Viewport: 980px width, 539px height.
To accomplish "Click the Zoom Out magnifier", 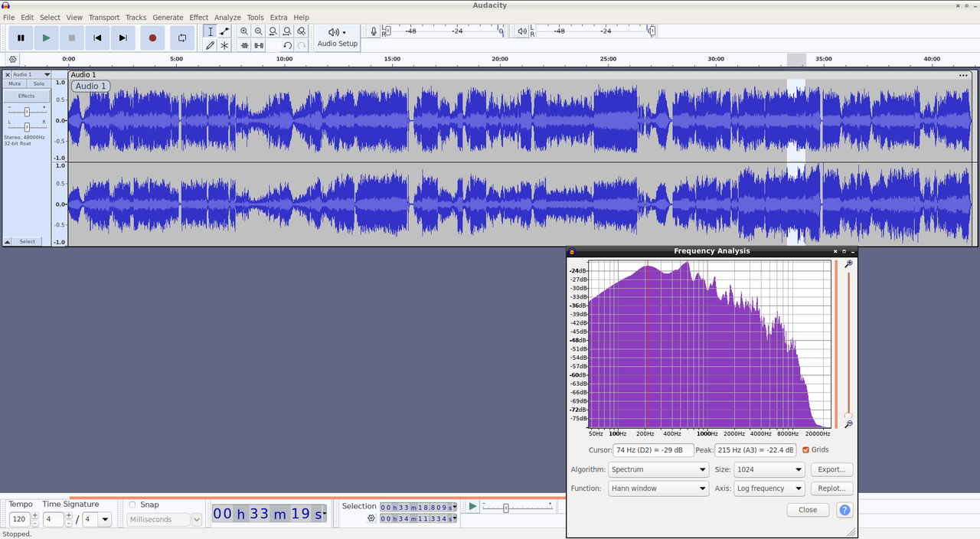I will pos(259,31).
